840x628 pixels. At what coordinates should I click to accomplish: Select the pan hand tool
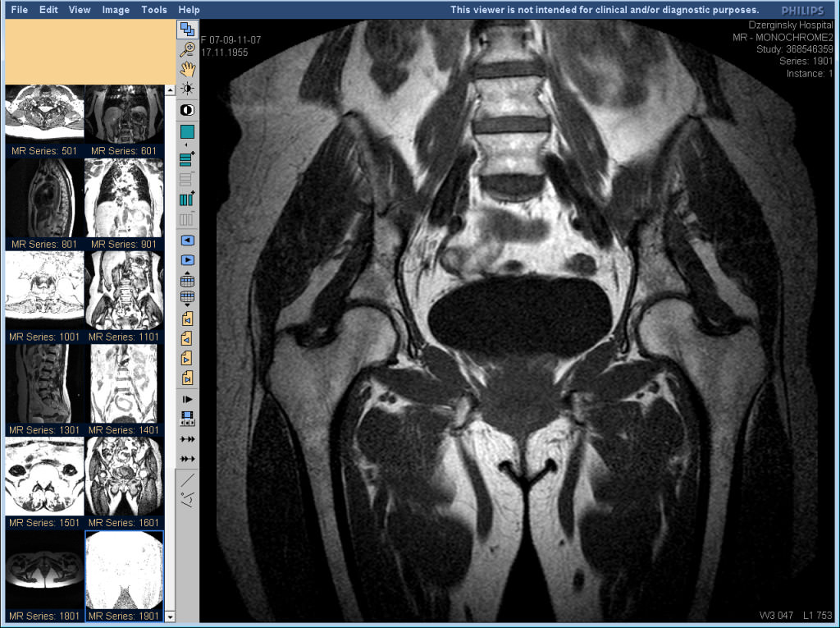pyautogui.click(x=187, y=69)
